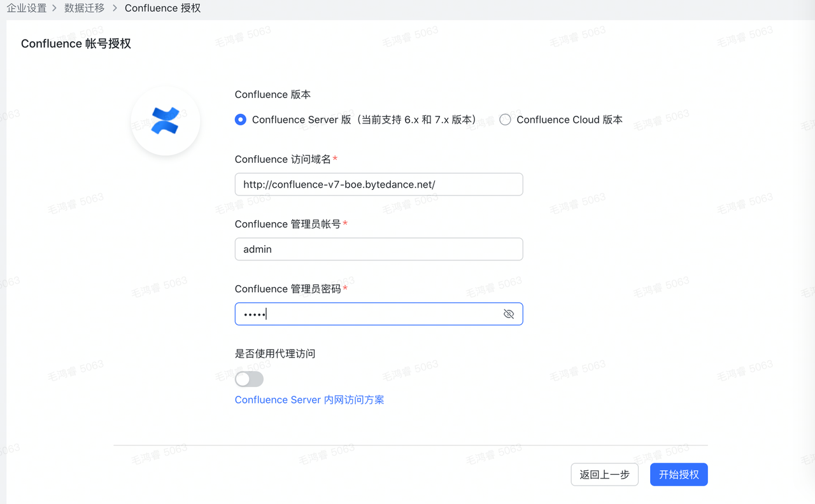Click Confluence 授权 breadcrumb item
The image size is (815, 504).
pos(163,8)
